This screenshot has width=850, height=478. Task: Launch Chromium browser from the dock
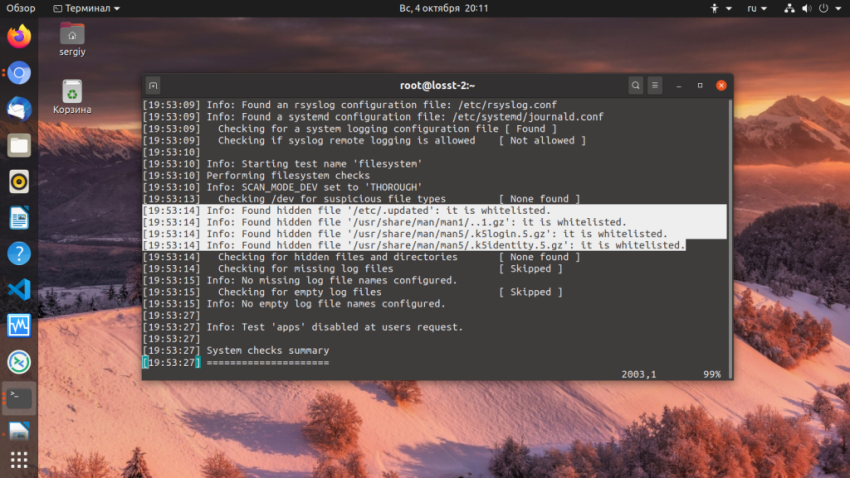coord(19,73)
